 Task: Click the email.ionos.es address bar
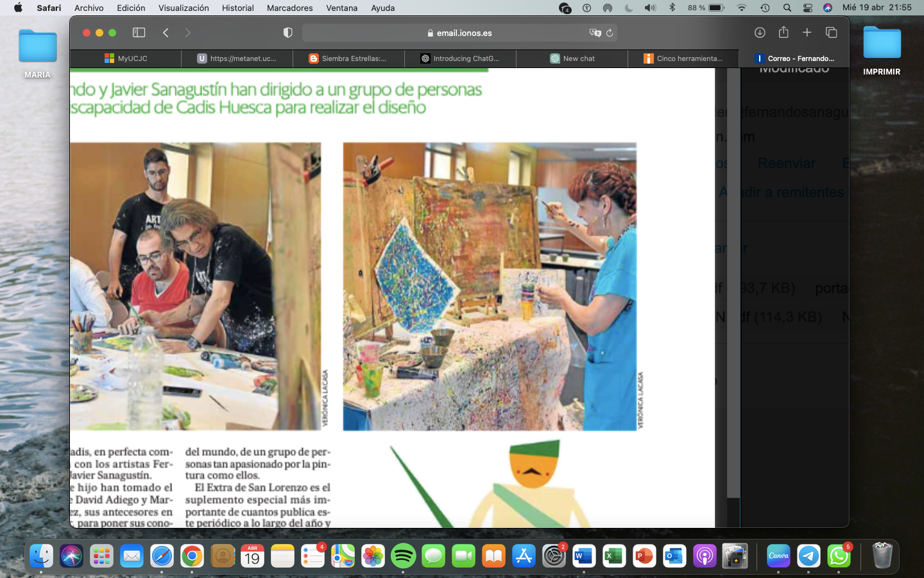(x=459, y=33)
